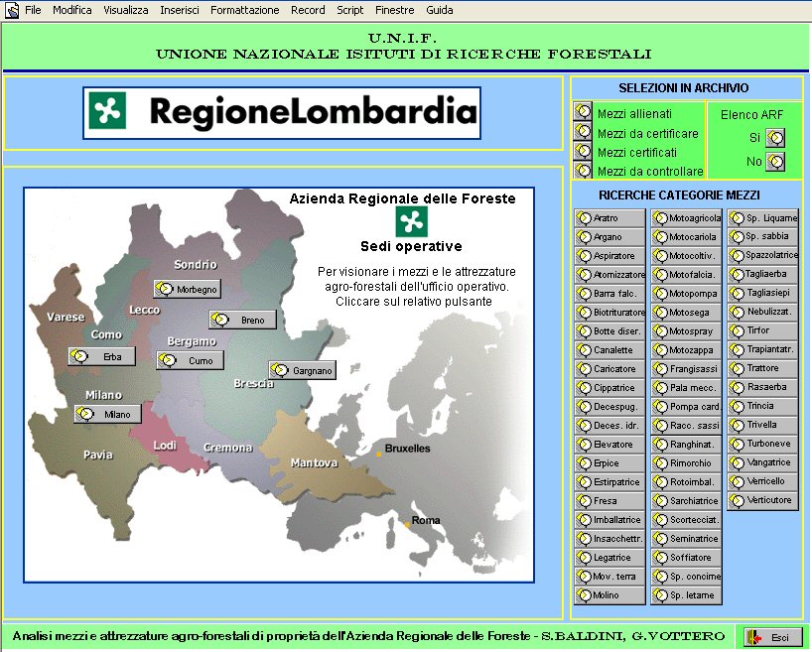Search the Cippatrice category
Screen dimensions: 812x652
(610, 388)
